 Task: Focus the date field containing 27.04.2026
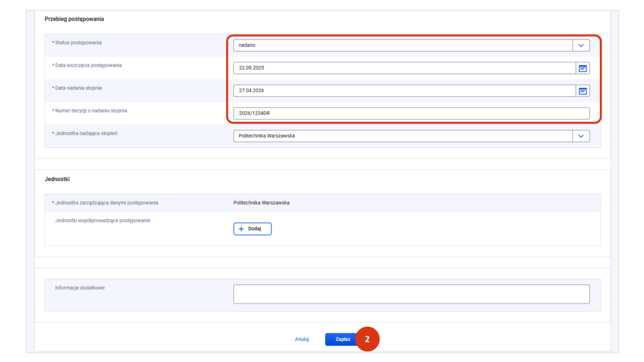point(402,91)
